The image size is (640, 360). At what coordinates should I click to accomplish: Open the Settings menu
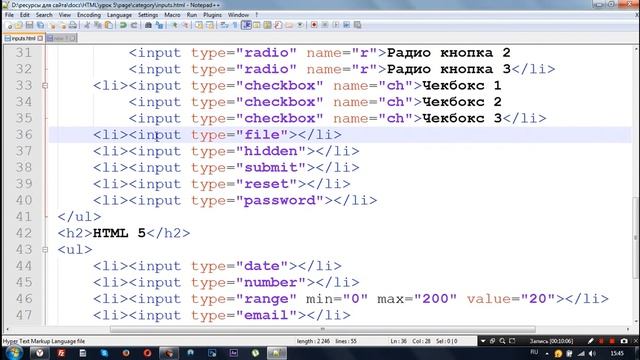(x=148, y=15)
